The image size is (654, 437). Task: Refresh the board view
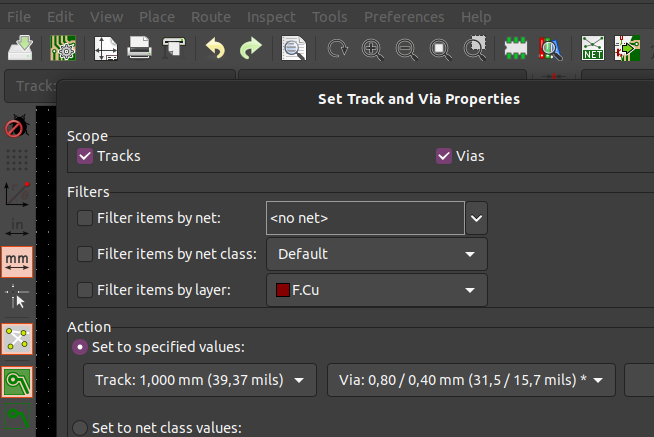tap(337, 48)
